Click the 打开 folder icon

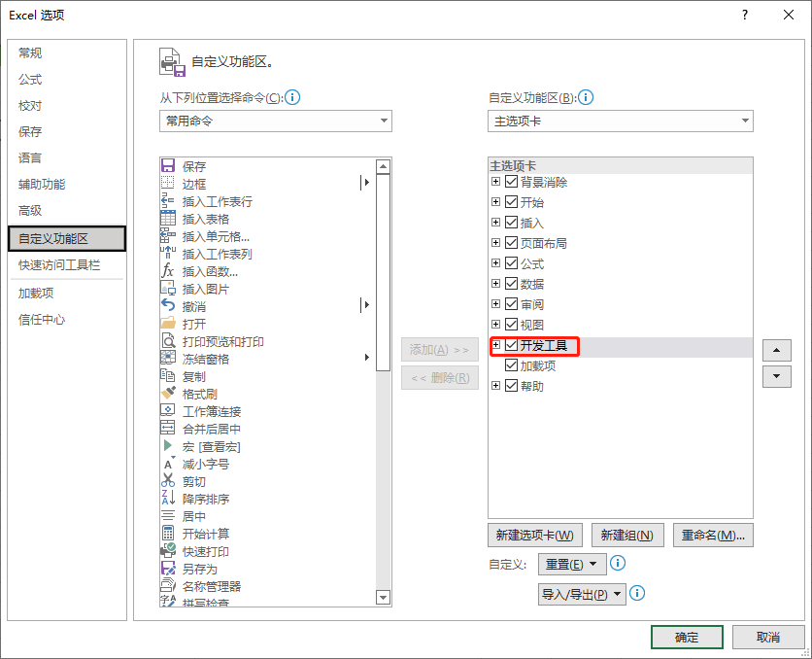click(168, 324)
